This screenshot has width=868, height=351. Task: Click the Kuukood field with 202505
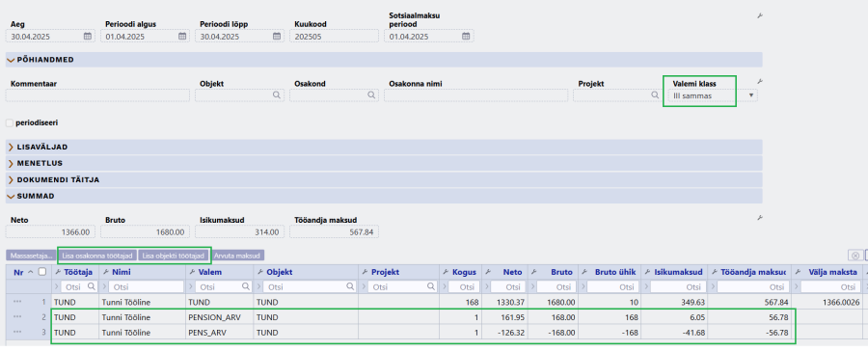click(x=335, y=37)
